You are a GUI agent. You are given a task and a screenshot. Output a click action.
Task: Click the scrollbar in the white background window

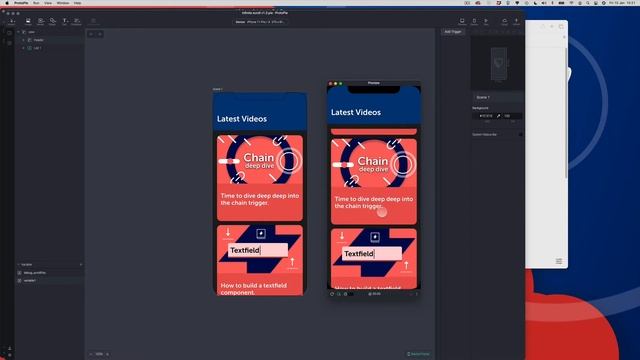[x=566, y=112]
